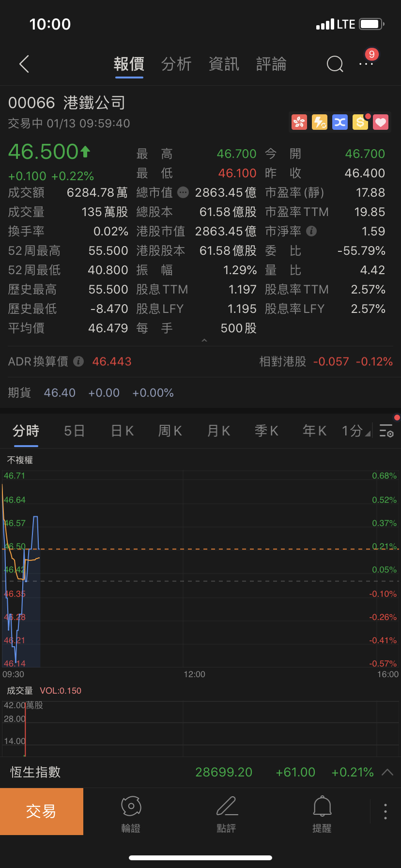This screenshot has height=868, width=401.
Task: Collapse the quote details with small chevron
Action: tap(204, 340)
